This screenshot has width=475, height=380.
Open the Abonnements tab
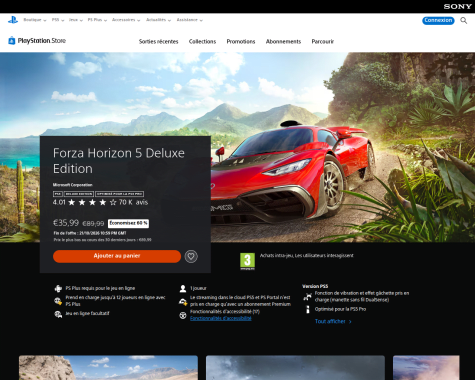(x=283, y=42)
